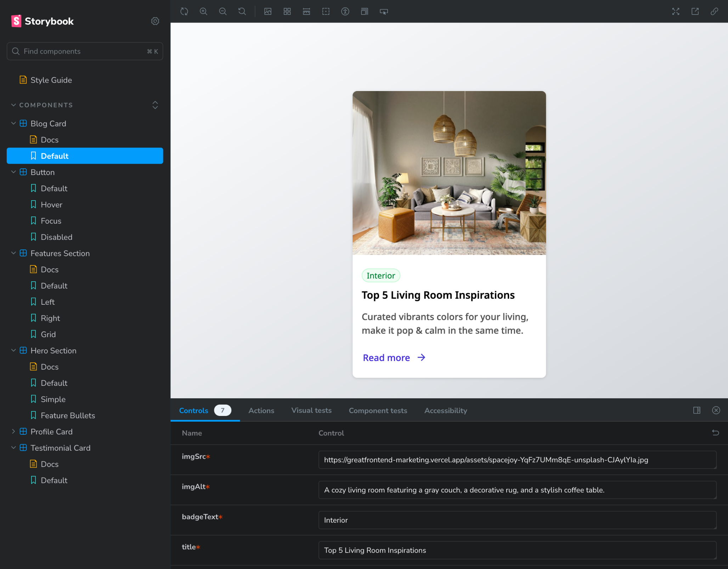The width and height of the screenshot is (728, 569).
Task: Open the Style Guide page
Action: click(x=51, y=80)
